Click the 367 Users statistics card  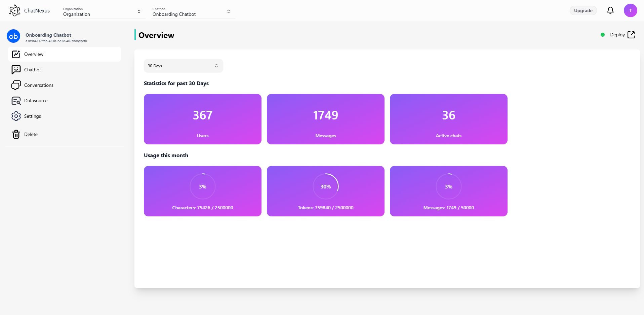click(x=202, y=119)
